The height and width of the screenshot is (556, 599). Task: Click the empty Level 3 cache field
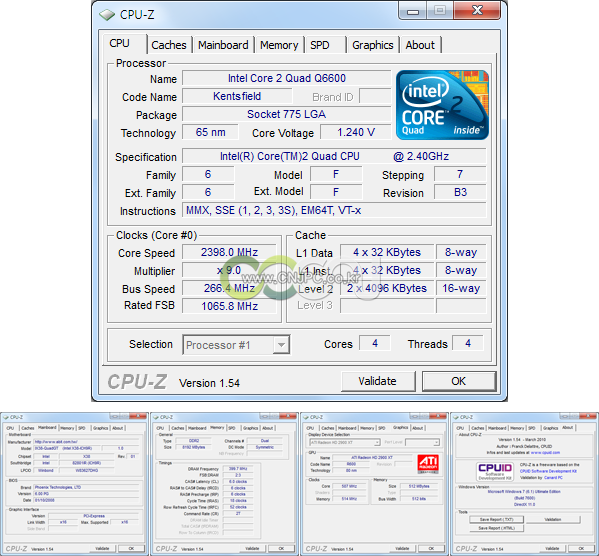[387, 306]
